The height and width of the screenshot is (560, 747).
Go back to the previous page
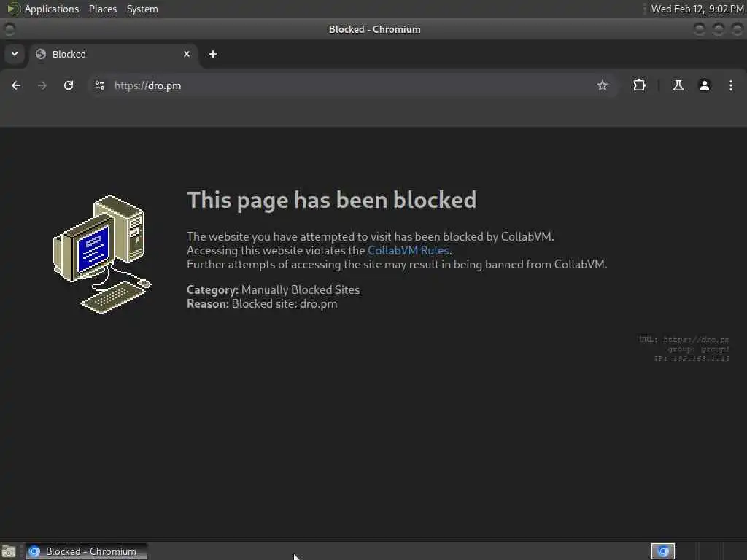16,85
